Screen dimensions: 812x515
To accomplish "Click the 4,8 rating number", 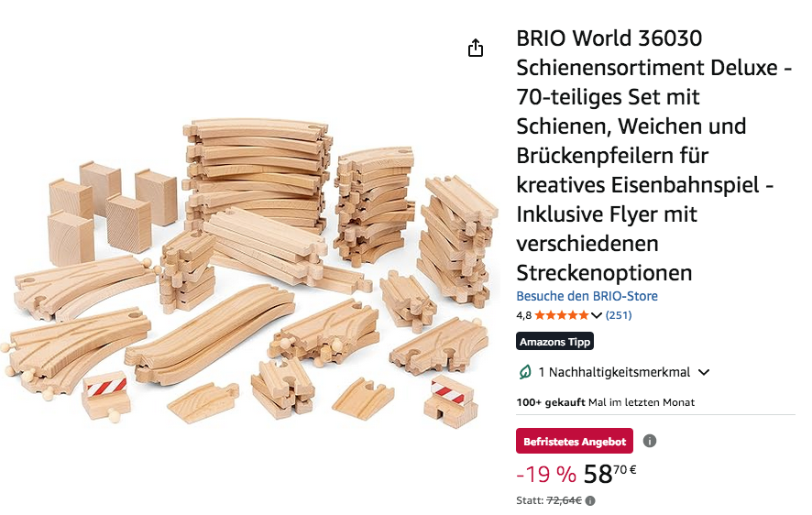I will click(x=523, y=315).
